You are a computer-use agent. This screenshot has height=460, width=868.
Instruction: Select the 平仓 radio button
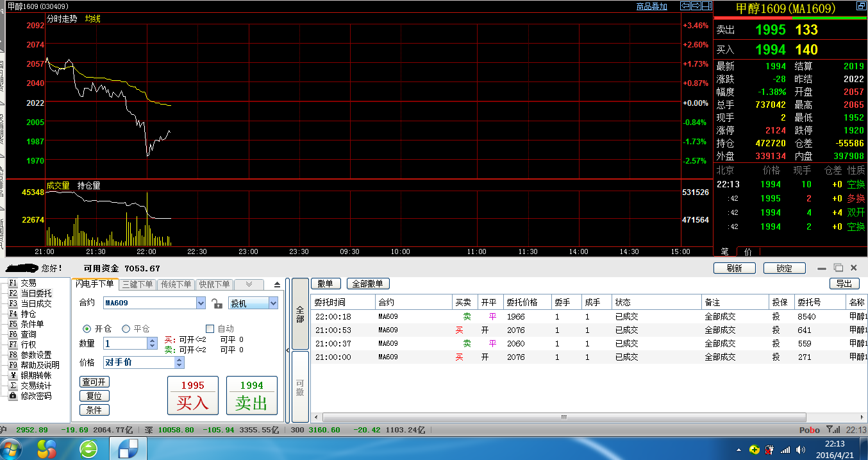point(126,328)
